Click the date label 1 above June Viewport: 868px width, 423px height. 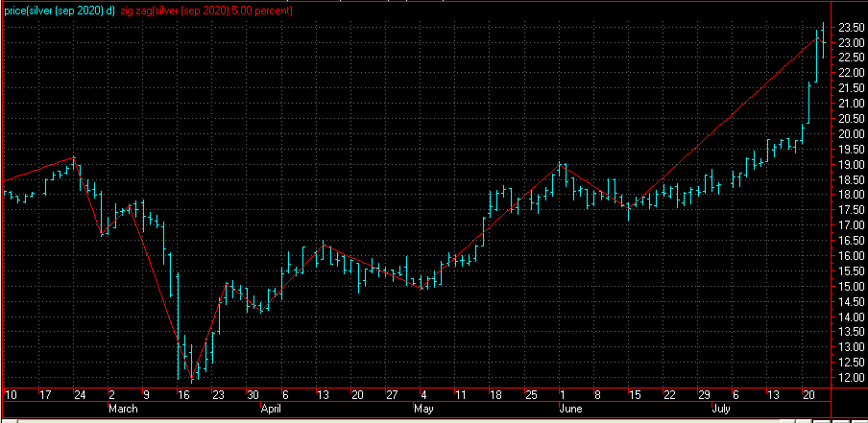(563, 395)
